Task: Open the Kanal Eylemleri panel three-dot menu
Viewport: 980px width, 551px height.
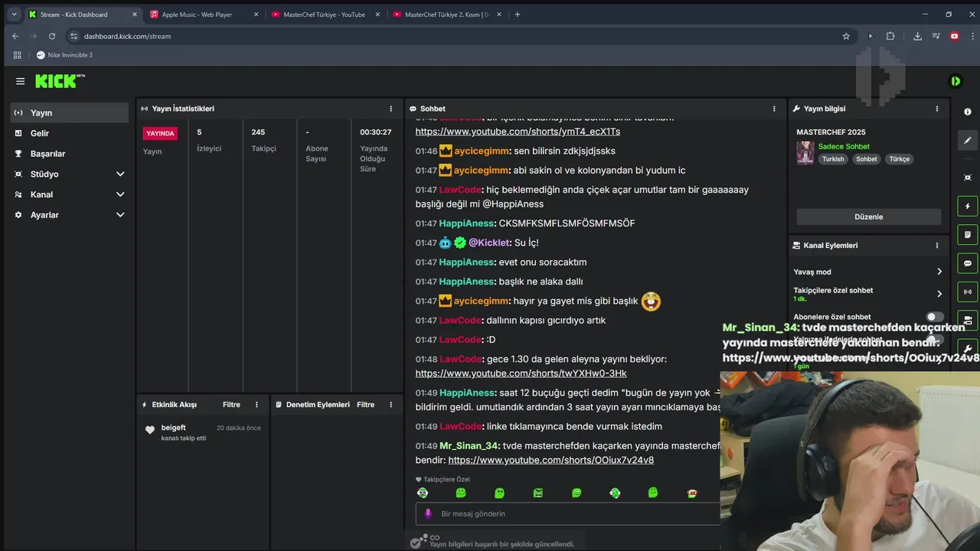Action: pyautogui.click(x=936, y=246)
